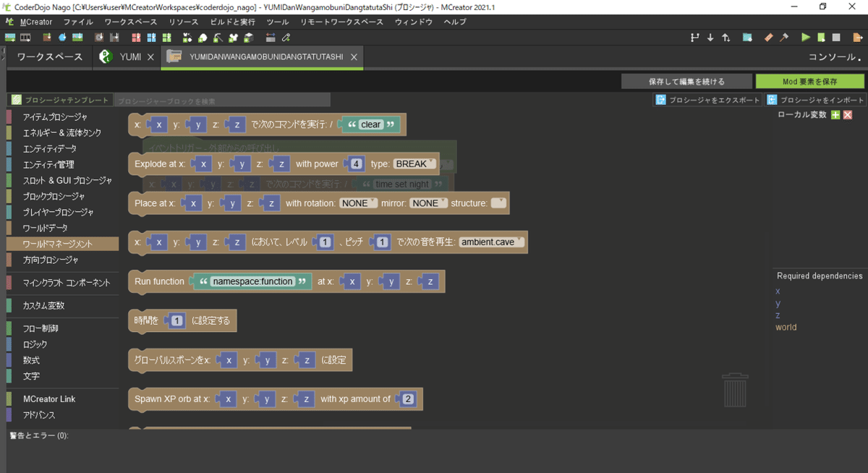Remove local variables using the red X icon
The image size is (868, 473).
[847, 116]
